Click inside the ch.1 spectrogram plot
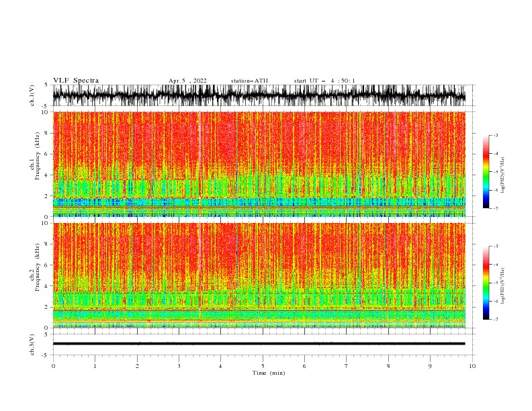The width and height of the screenshot is (532, 411). pos(259,164)
